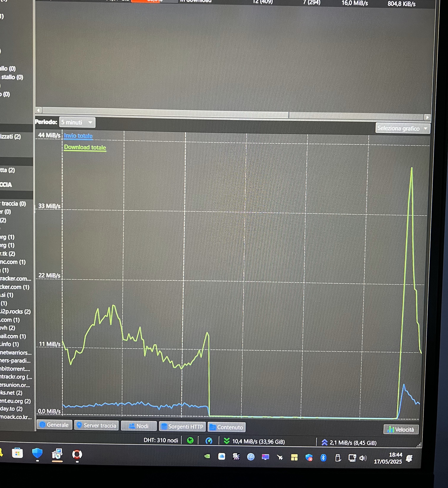This screenshot has height=488, width=448.
Task: Click the connection status globe icon
Action: 190,440
